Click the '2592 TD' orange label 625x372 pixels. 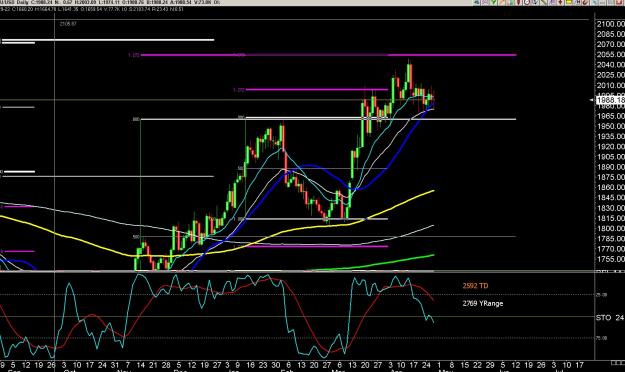coord(475,285)
